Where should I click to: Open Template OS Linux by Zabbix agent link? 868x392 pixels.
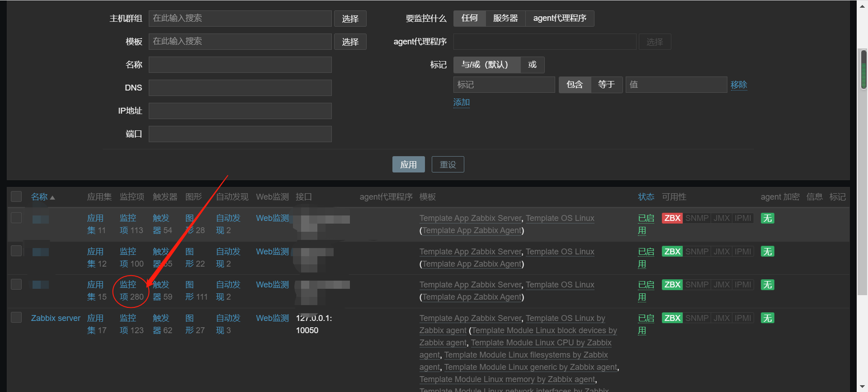tap(512, 324)
